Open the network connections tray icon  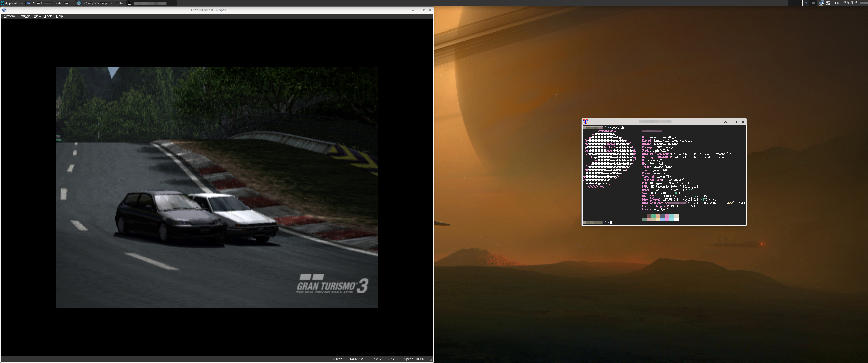click(822, 3)
